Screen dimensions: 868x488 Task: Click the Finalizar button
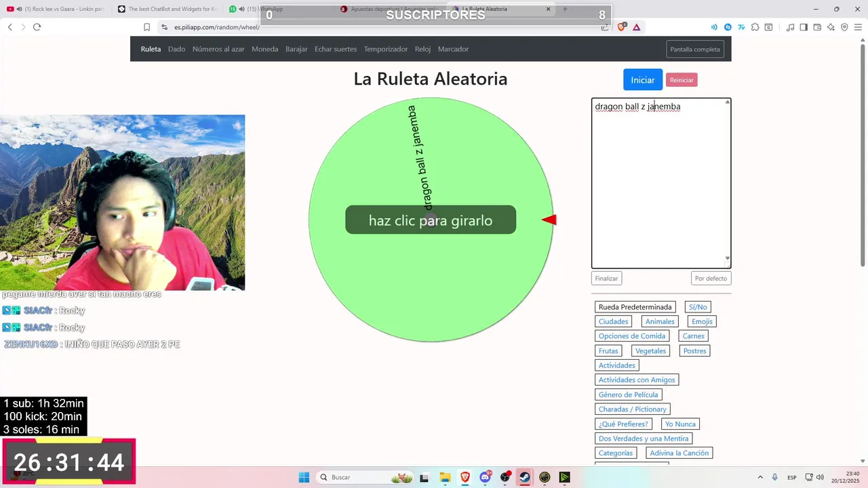pyautogui.click(x=606, y=278)
